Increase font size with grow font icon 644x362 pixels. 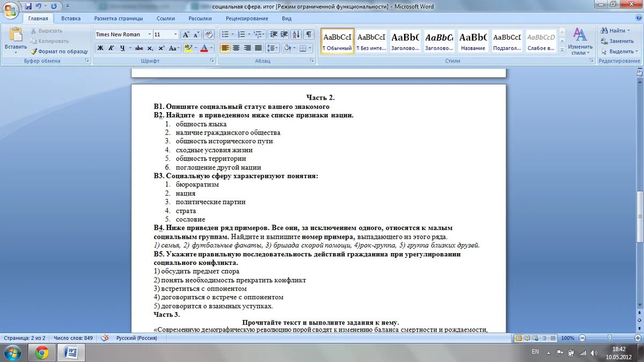(x=186, y=34)
